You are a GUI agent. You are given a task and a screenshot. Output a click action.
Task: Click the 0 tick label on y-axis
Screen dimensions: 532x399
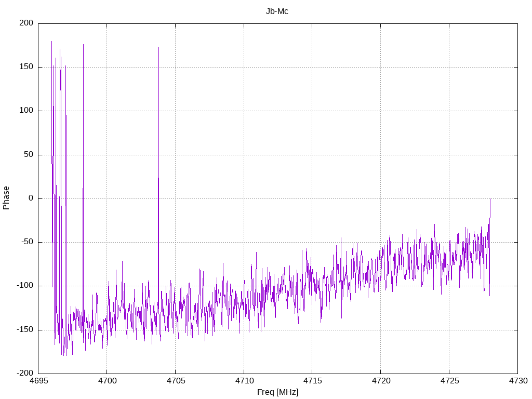point(31,198)
